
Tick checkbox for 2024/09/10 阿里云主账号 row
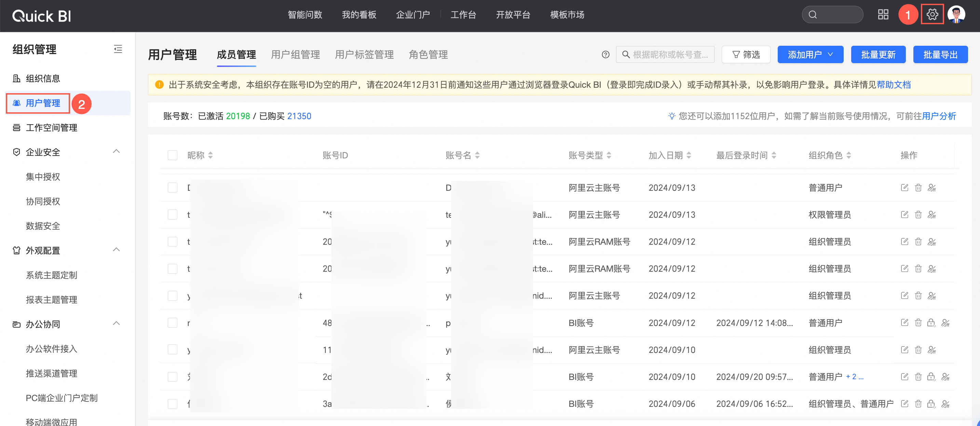173,350
